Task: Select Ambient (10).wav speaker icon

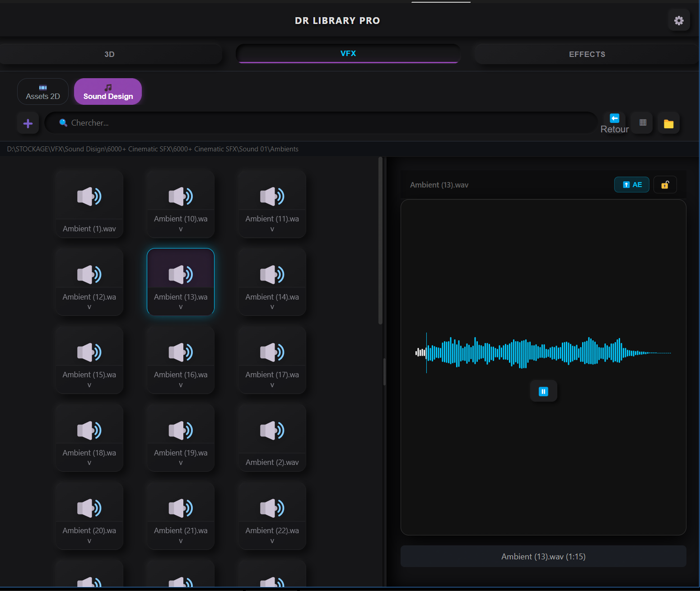Action: [x=181, y=196]
